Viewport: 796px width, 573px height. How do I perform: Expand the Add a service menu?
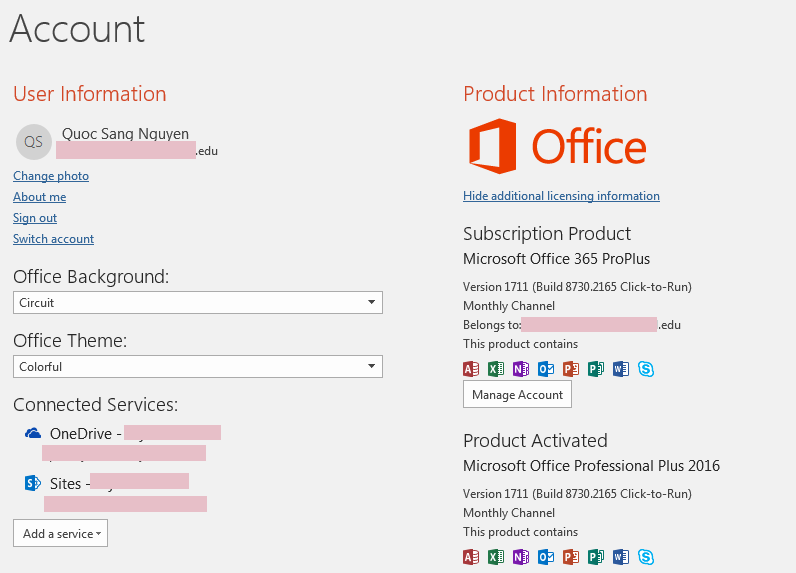click(x=61, y=533)
